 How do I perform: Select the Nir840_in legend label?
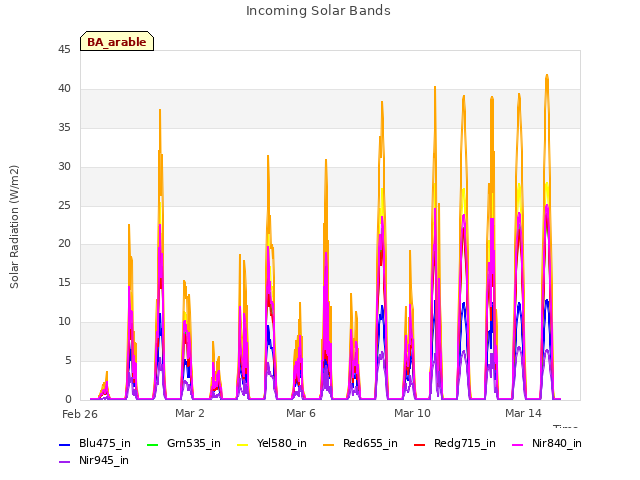[x=557, y=444]
